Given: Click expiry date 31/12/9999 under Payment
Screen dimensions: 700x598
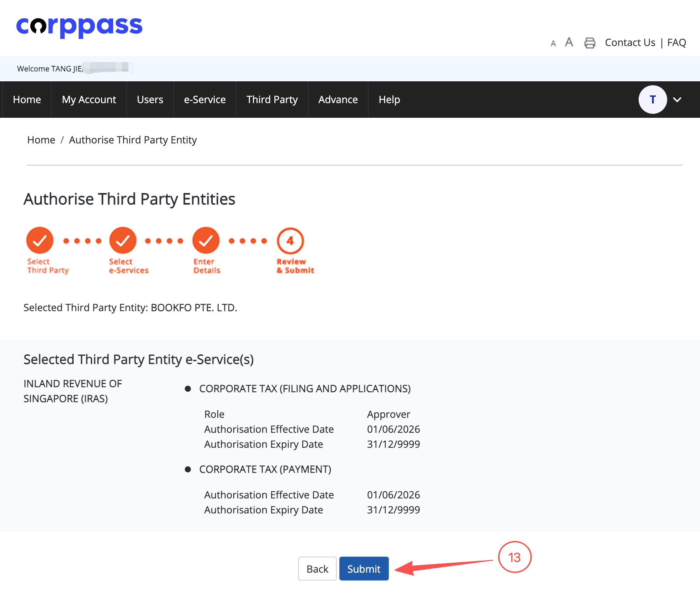Looking at the screenshot, I should (394, 510).
